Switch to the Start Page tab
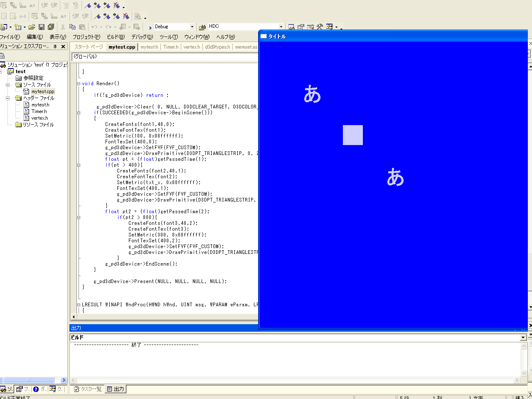 click(x=89, y=47)
